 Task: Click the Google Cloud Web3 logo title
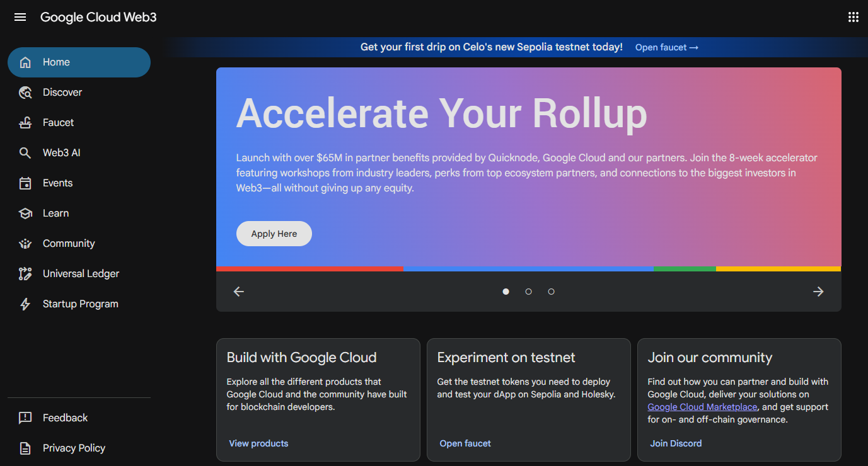click(98, 17)
